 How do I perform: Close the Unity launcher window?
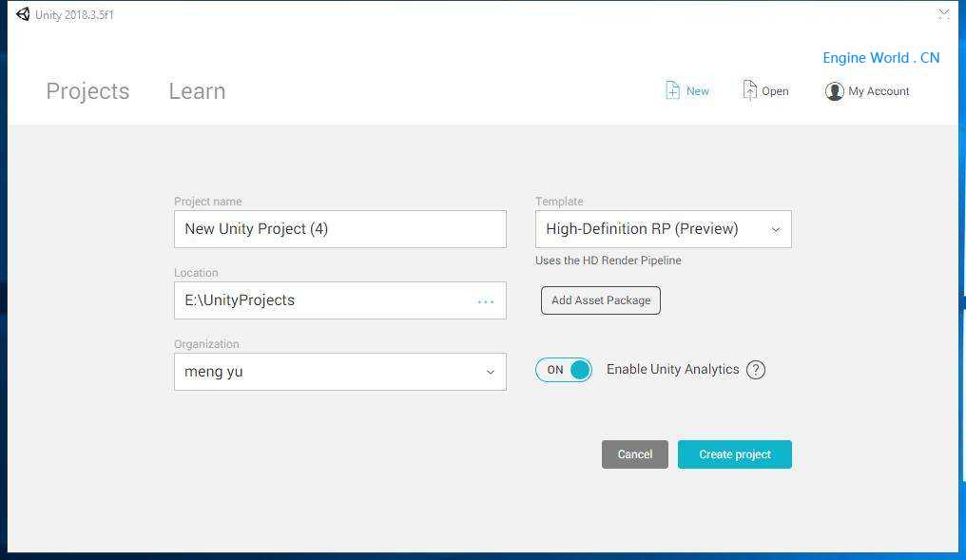click(943, 13)
